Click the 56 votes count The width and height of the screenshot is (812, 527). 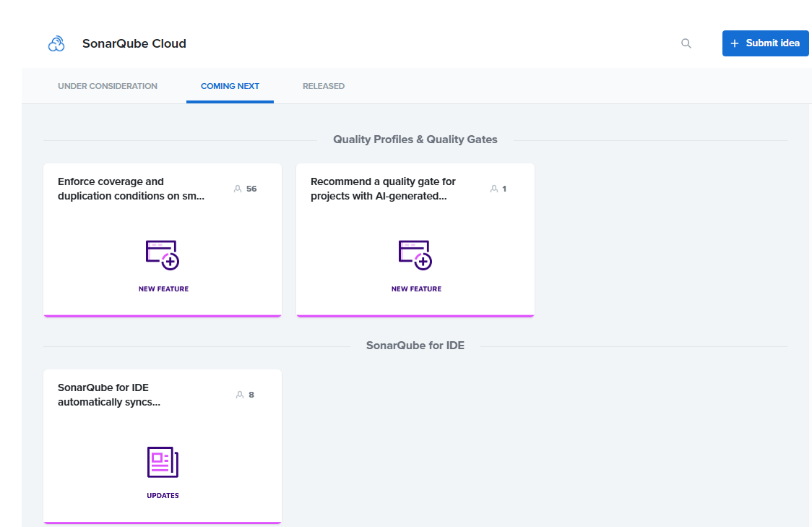click(251, 189)
